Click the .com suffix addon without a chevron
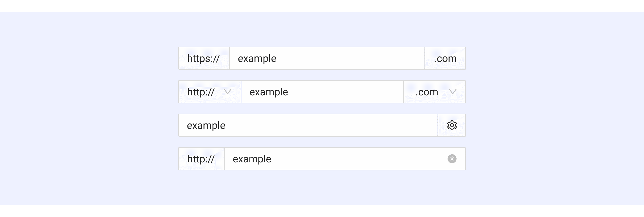This screenshot has width=644, height=217. click(445, 58)
